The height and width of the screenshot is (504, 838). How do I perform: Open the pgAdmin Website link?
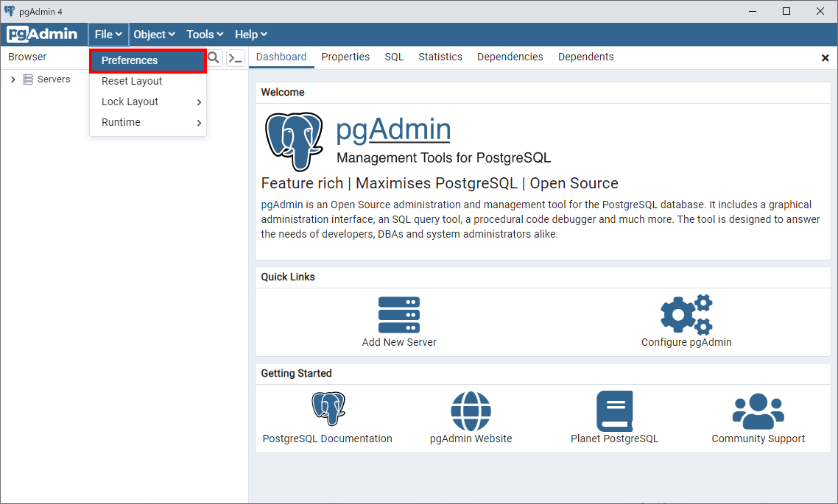coord(471,439)
